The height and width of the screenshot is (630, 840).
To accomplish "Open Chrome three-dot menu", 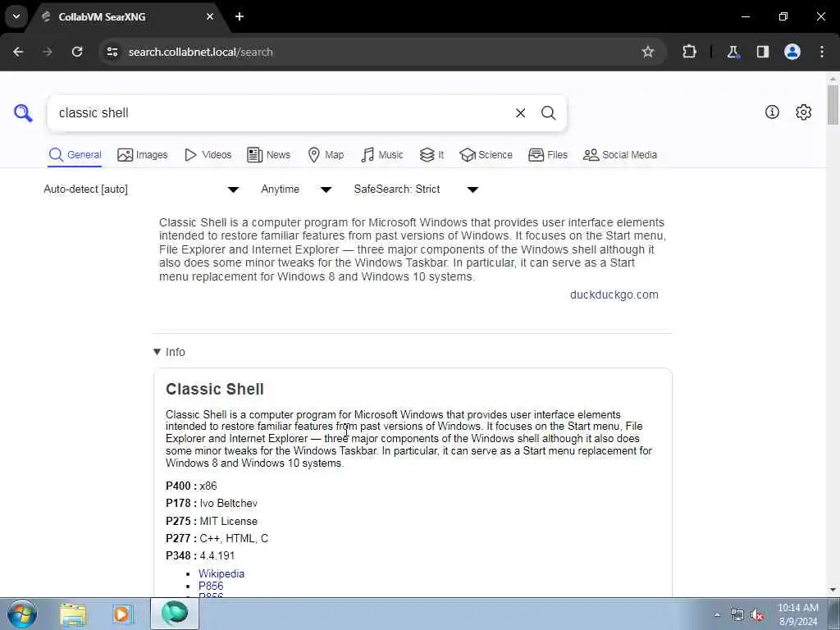I will point(822,52).
